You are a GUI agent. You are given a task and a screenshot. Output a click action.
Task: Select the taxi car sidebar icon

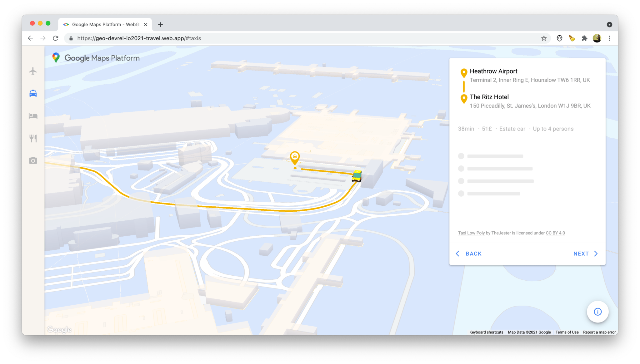(33, 93)
